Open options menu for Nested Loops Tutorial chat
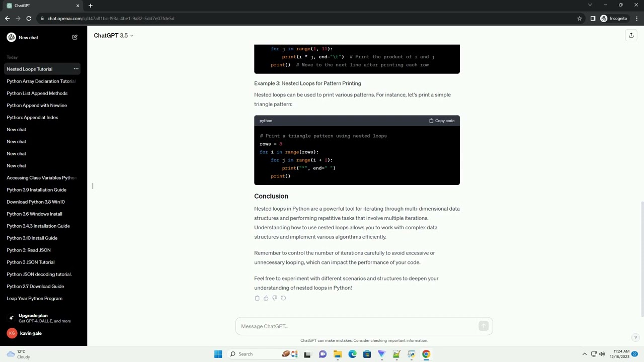Viewport: 644px width, 362px height. pos(76,69)
